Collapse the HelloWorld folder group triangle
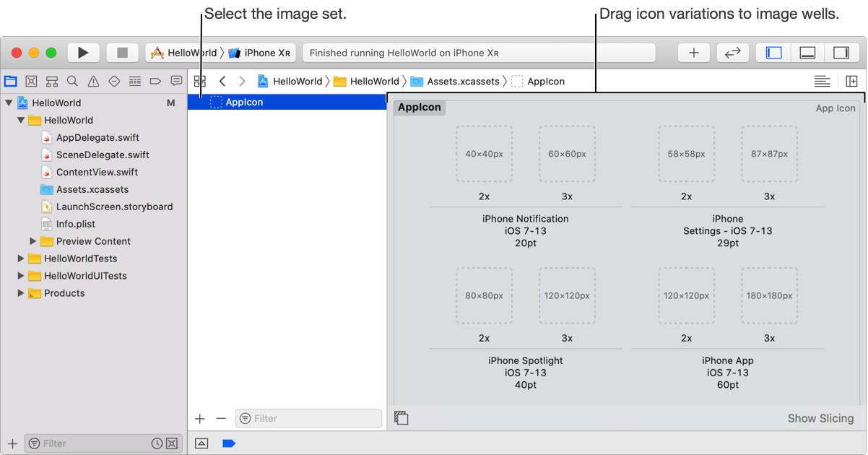This screenshot has width=868, height=455. [x=21, y=120]
